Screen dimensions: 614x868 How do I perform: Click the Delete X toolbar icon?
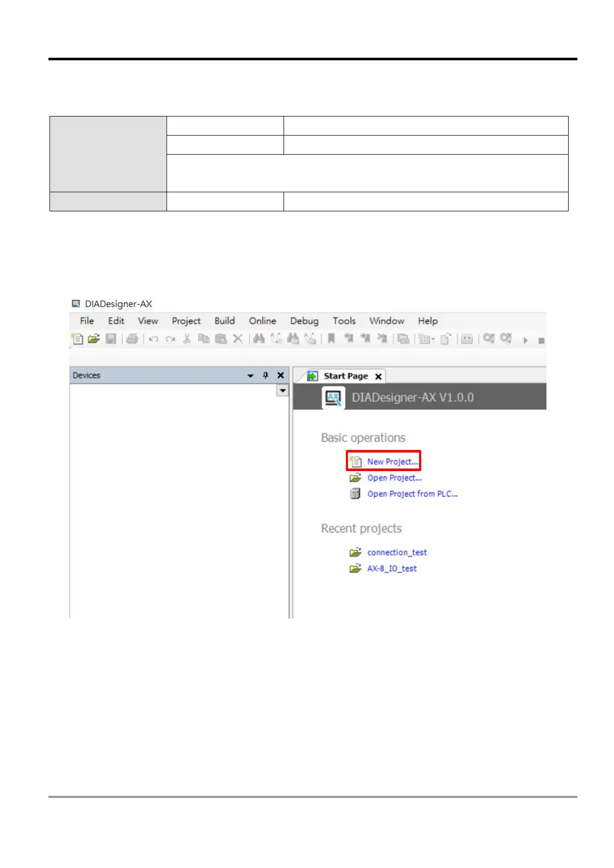(x=238, y=339)
